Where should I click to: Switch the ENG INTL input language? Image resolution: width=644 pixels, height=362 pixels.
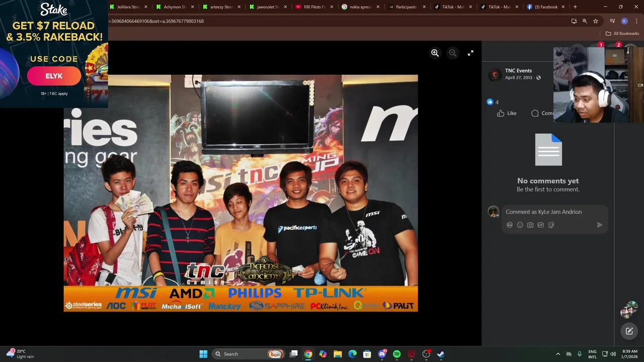592,354
